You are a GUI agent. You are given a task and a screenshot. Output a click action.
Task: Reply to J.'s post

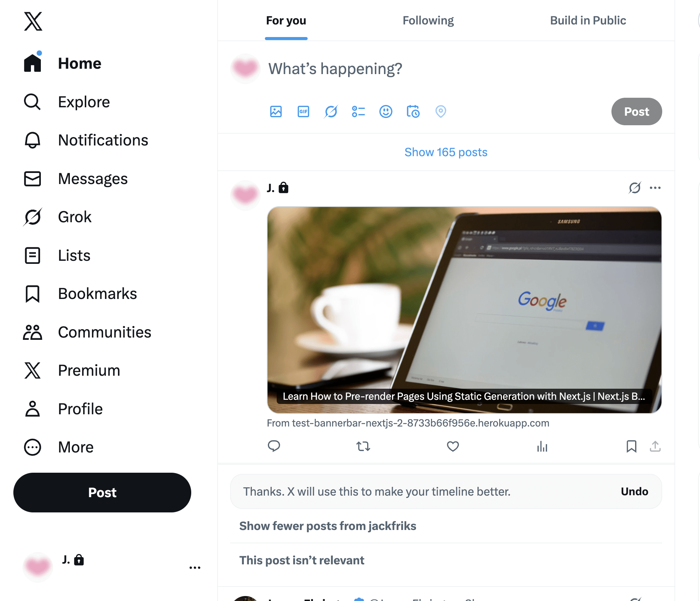pyautogui.click(x=274, y=446)
